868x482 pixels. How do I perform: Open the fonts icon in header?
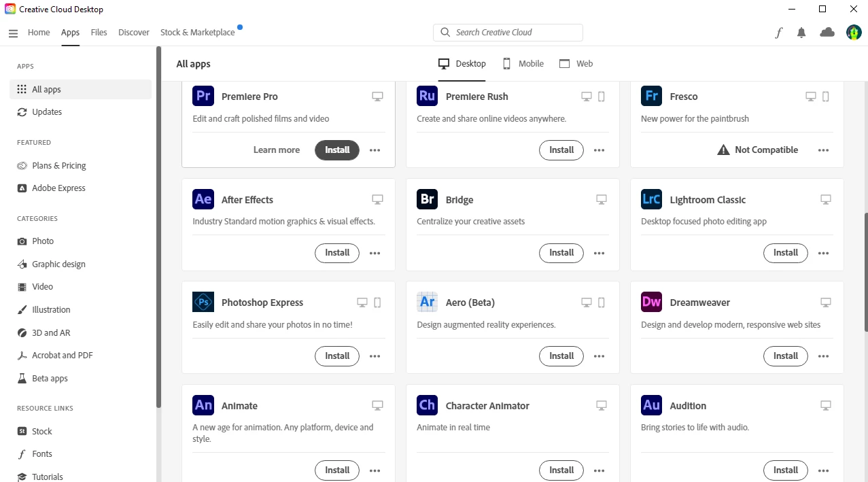(779, 33)
